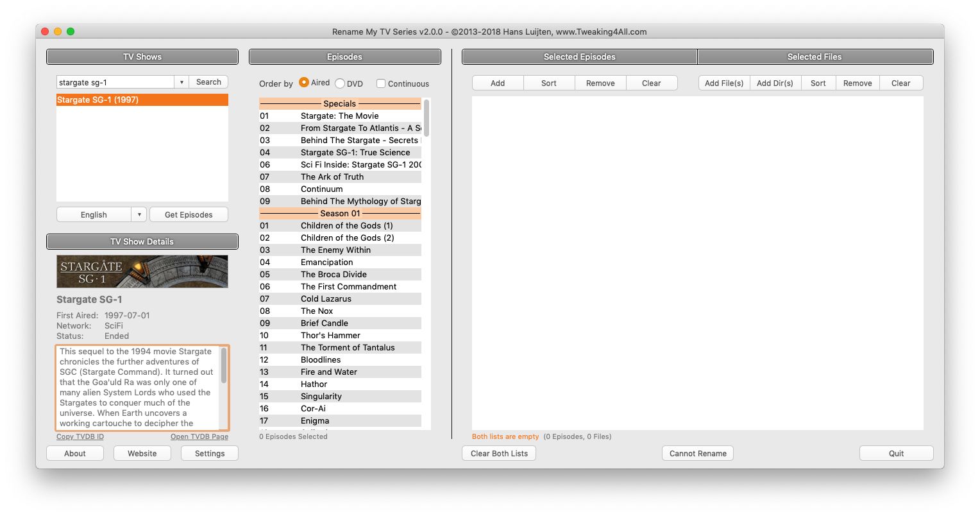Clear the selected episodes list

652,83
